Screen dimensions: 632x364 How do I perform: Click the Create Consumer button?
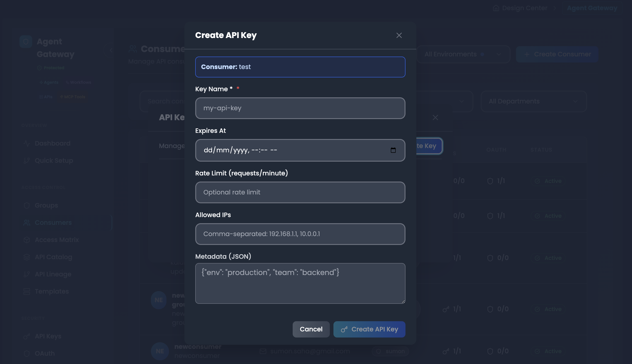(x=557, y=54)
